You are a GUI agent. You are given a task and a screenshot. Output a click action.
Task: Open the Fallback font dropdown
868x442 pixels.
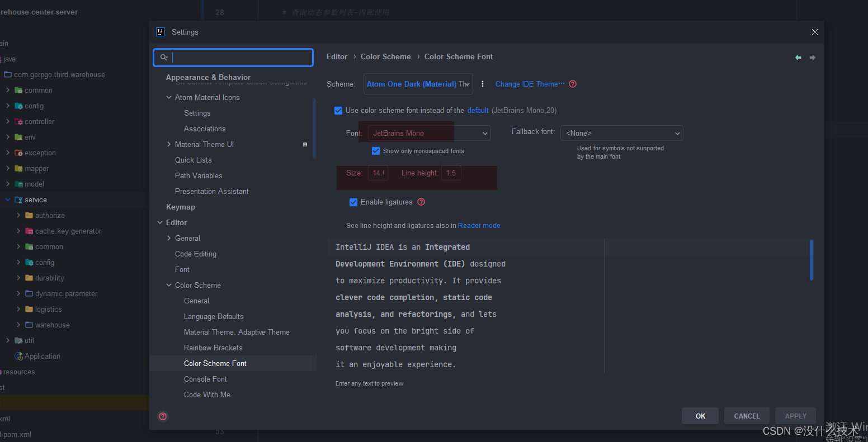622,133
